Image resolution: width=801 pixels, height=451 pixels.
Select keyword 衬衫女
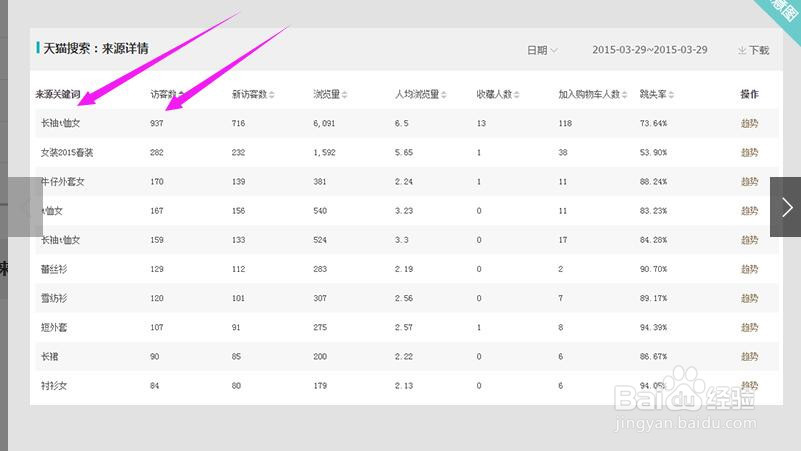coord(54,386)
